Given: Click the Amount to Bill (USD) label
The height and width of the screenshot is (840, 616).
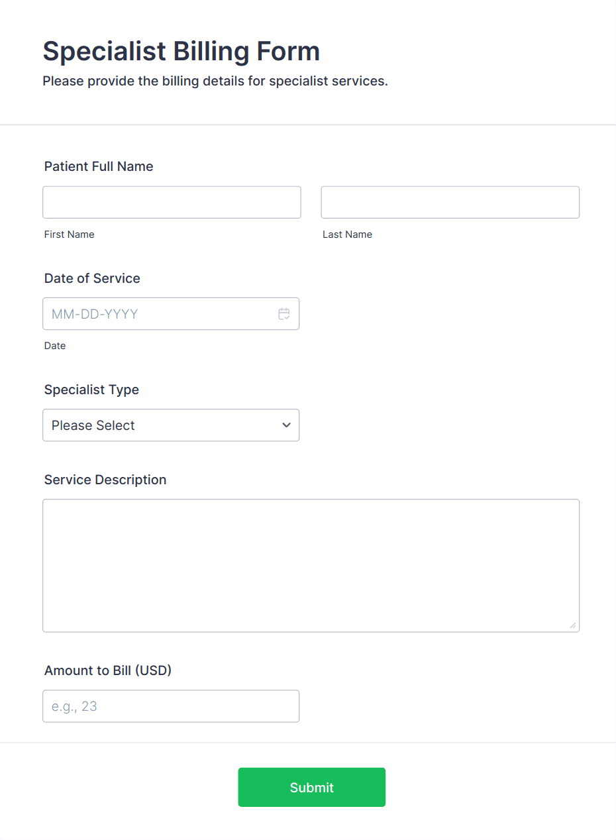Looking at the screenshot, I should pos(107,670).
